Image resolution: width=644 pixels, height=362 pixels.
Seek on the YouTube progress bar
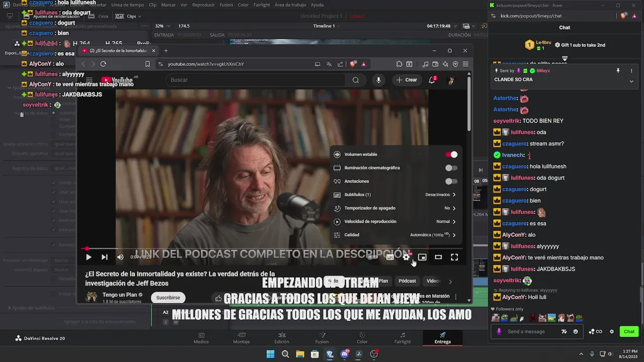pos(273,248)
